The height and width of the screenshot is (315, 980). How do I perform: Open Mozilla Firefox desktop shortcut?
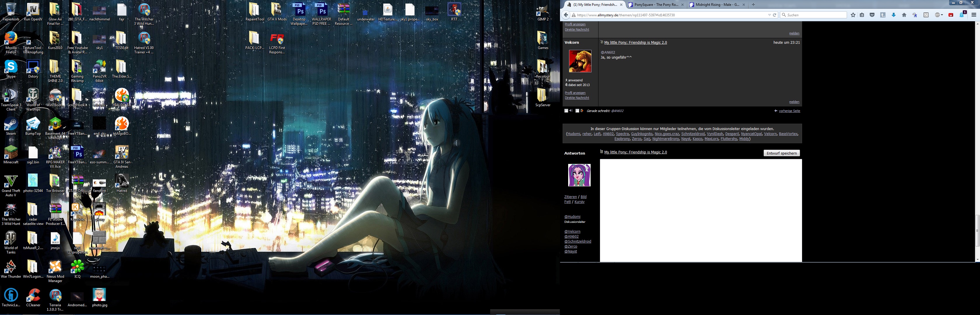click(11, 42)
